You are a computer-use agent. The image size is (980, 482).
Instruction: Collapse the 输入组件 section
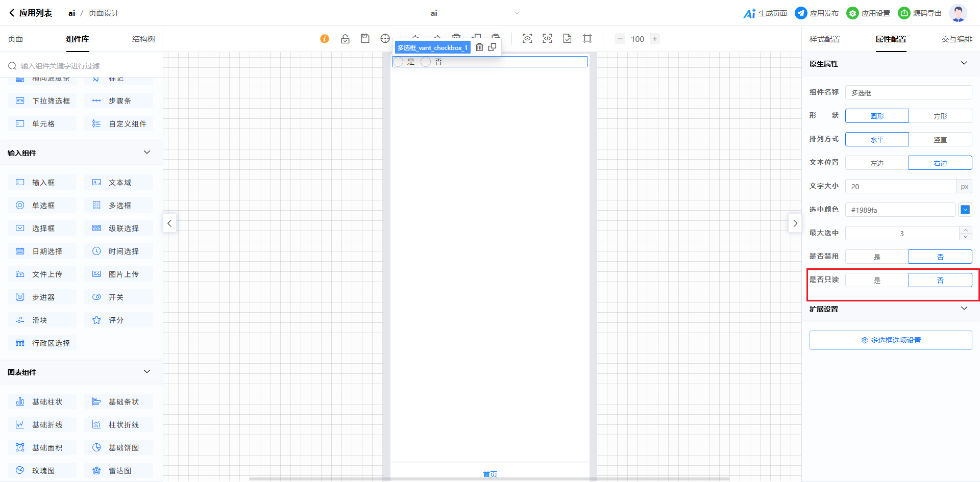147,153
